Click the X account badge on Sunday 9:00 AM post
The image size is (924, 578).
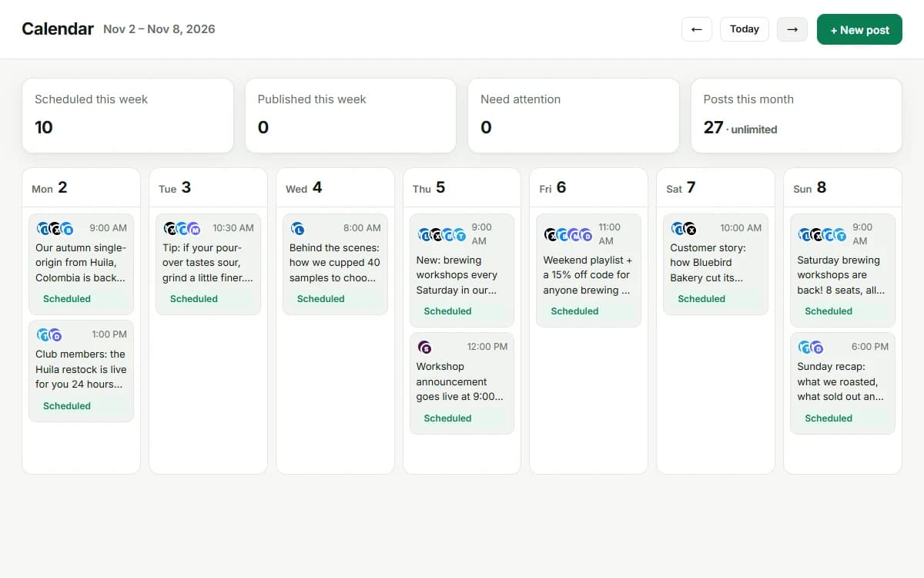point(817,235)
